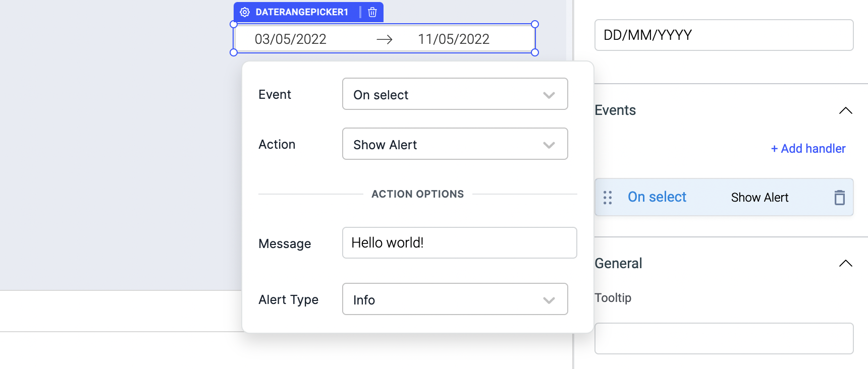Open the Event dropdown showing On select
Viewport: 868px width, 369px height.
[x=455, y=94]
